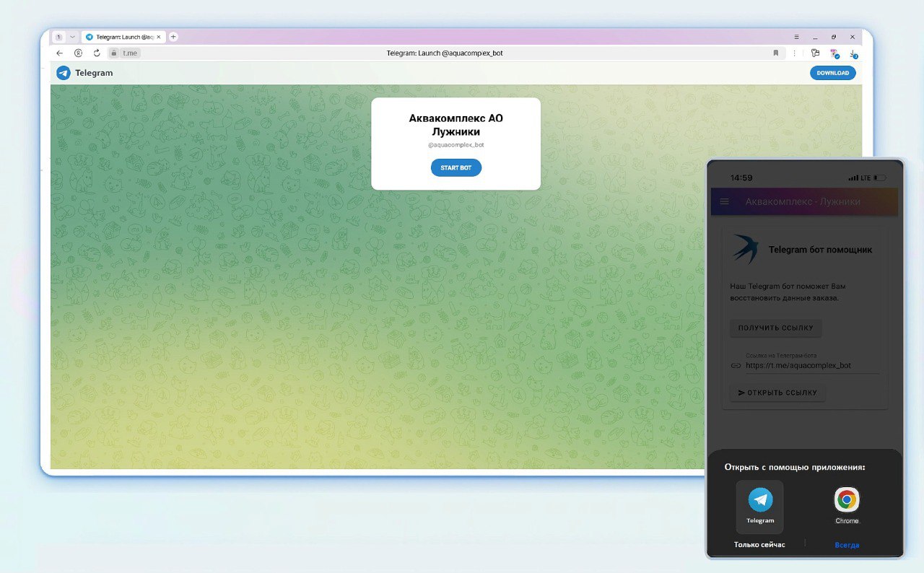Screen dimensions: 924x573
Task: Click the DOWNLOAD button
Action: tap(832, 73)
